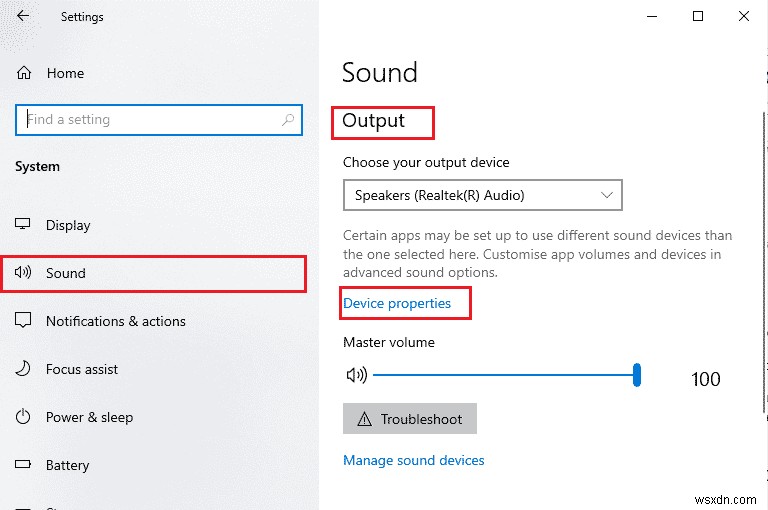Open the output device dropdown
The image size is (768, 510).
point(482,195)
